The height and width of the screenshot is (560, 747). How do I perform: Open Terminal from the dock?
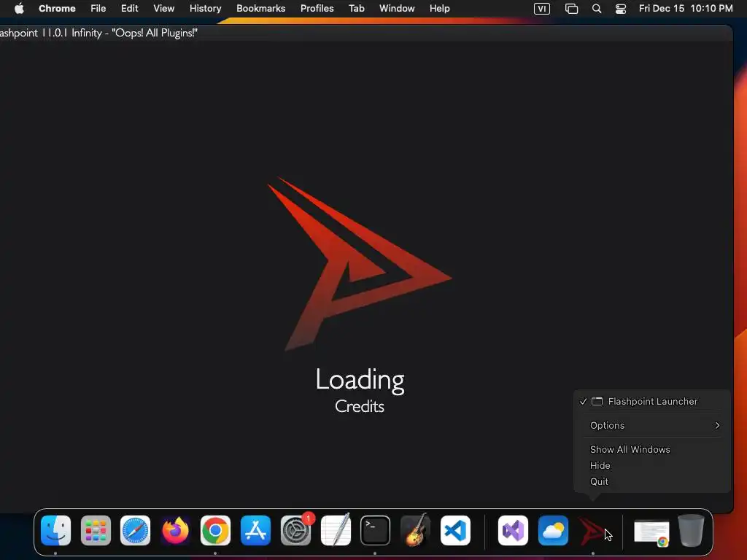pyautogui.click(x=376, y=531)
